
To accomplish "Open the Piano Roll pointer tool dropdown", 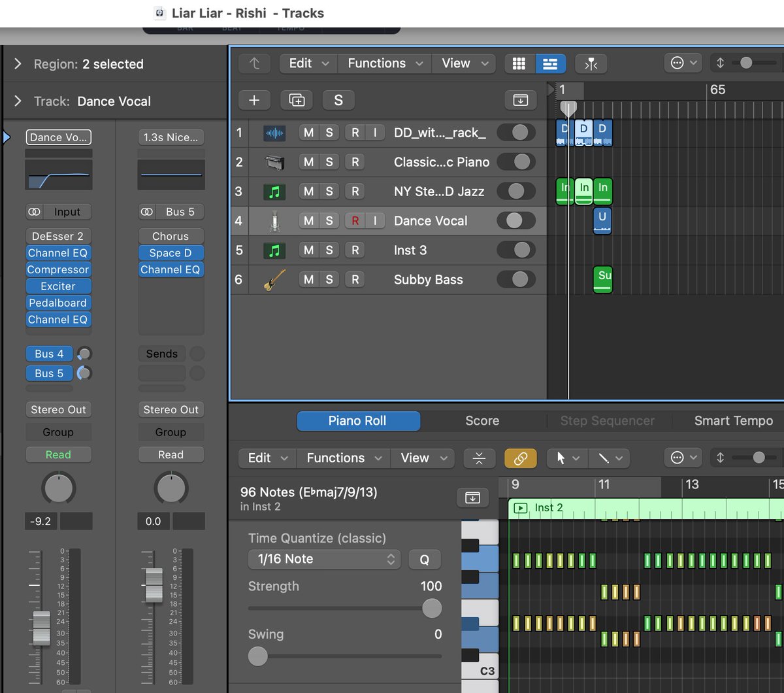I will 567,458.
